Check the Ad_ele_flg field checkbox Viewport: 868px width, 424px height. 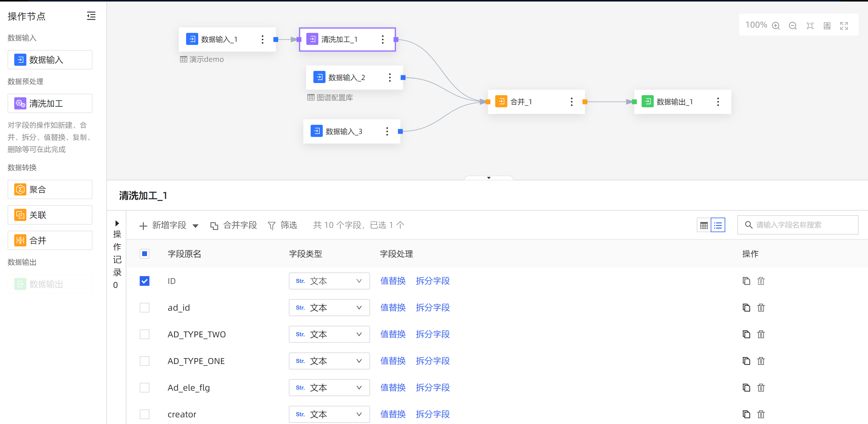point(145,387)
